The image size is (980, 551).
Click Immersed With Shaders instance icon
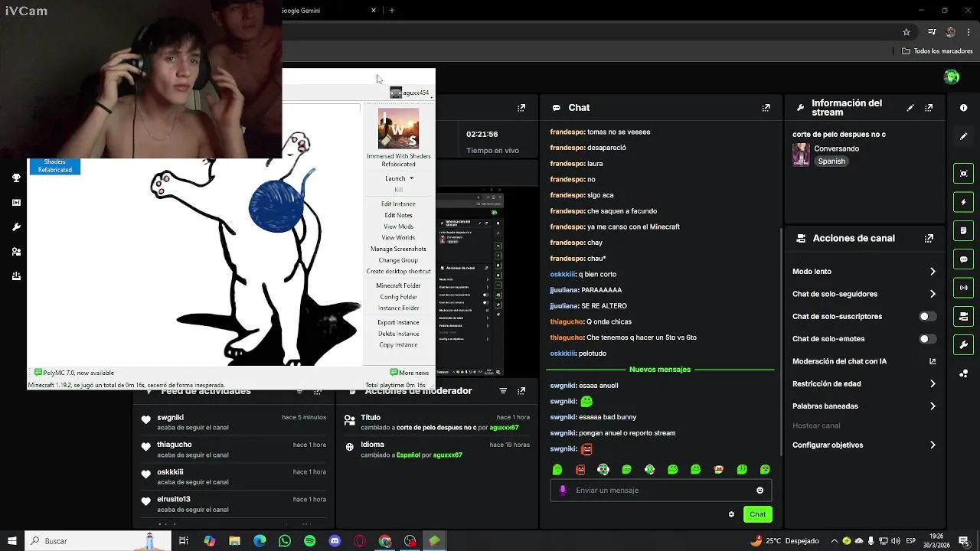pos(398,128)
